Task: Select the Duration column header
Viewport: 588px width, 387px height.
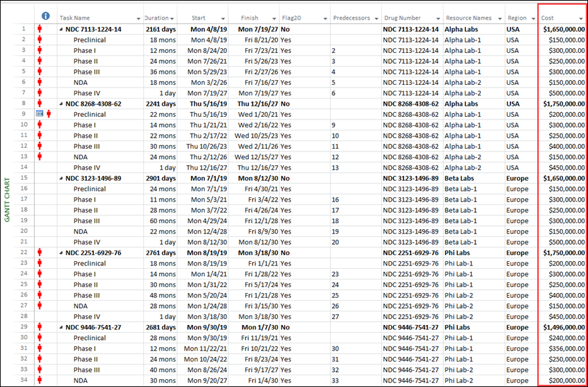Action: point(156,18)
